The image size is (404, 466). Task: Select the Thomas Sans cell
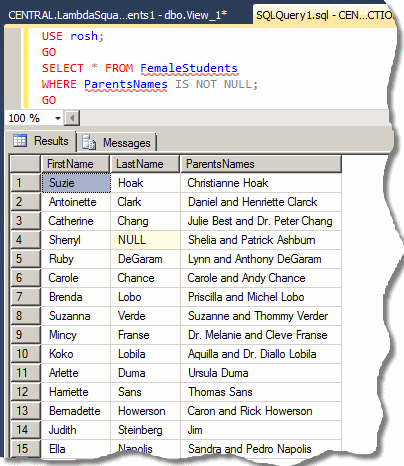tap(261, 392)
